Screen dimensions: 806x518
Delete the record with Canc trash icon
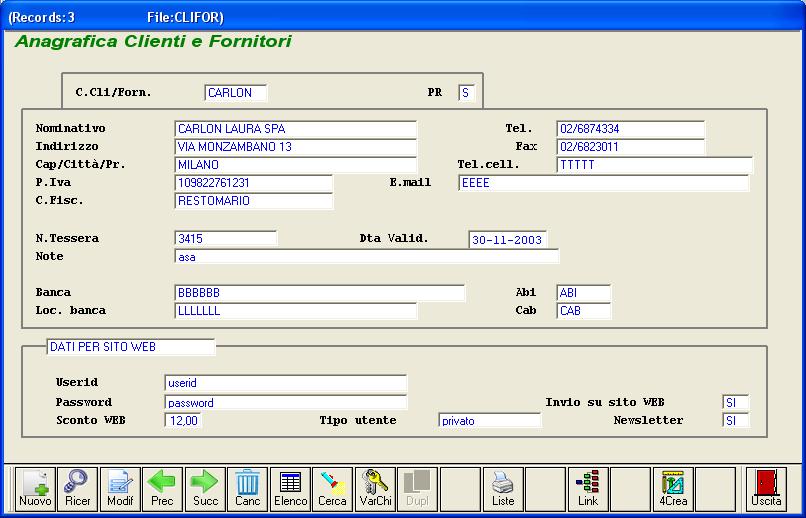[248, 489]
